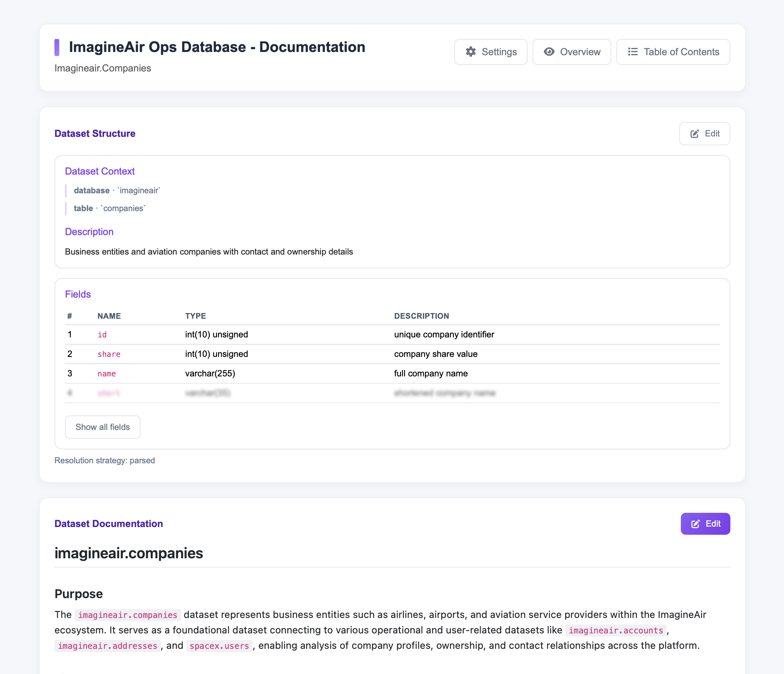
Task: Click company share value description
Action: [x=436, y=354]
